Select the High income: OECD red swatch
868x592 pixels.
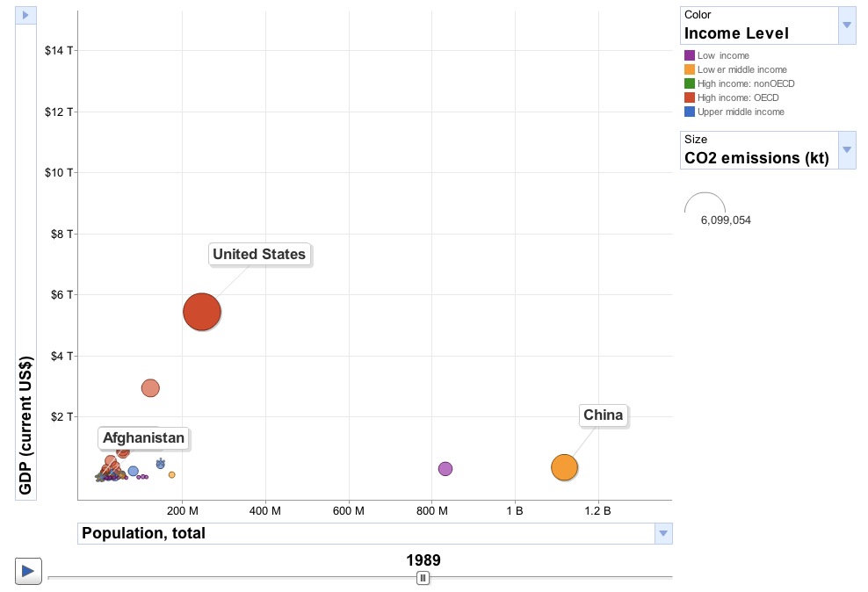click(x=690, y=97)
